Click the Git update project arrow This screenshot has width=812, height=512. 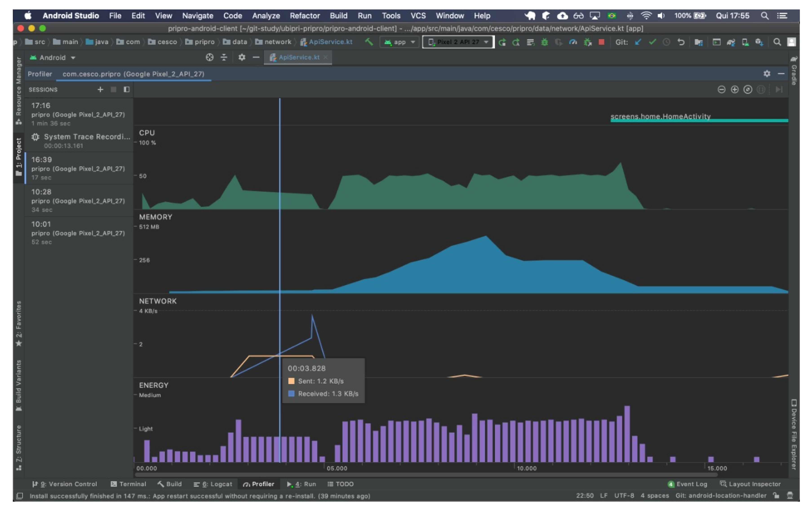pyautogui.click(x=638, y=42)
